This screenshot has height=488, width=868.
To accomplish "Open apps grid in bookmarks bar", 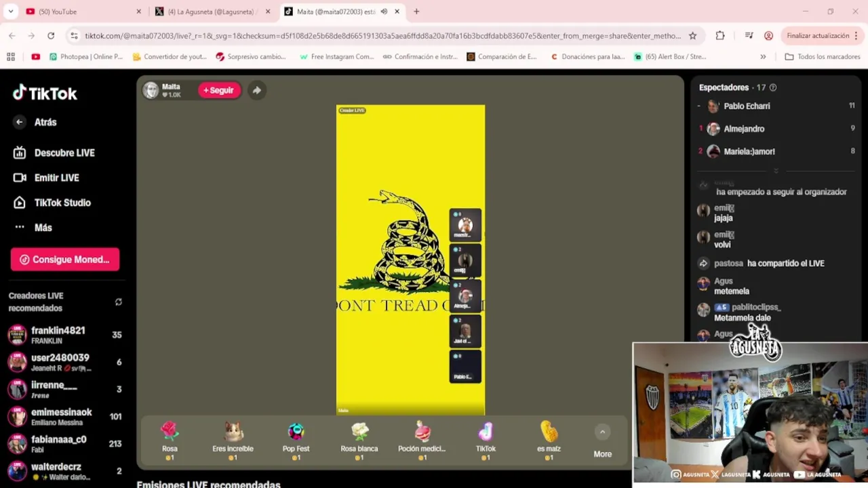I will point(10,57).
